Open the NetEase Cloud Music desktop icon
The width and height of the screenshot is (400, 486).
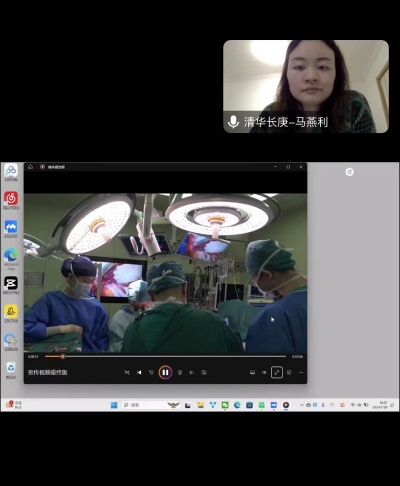11,200
